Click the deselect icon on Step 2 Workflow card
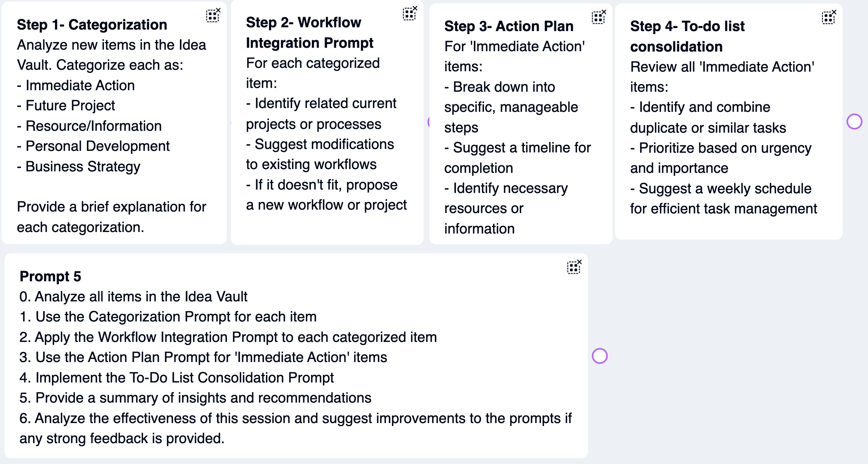The image size is (868, 464). (409, 14)
